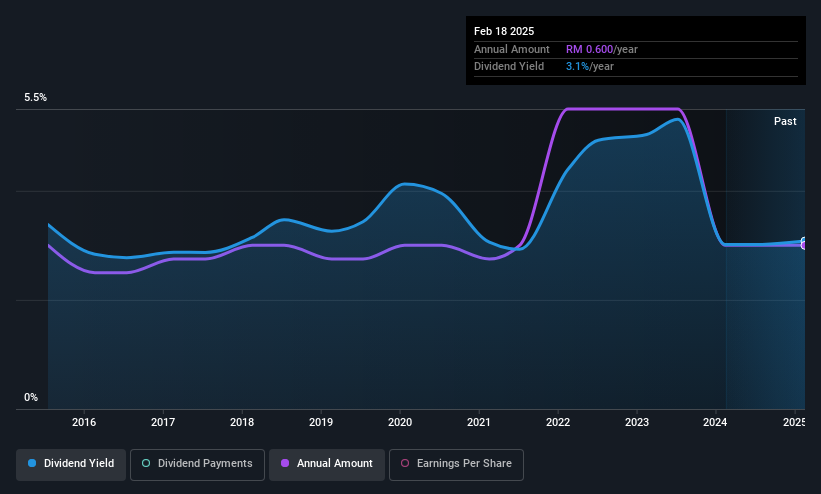The height and width of the screenshot is (494, 821).
Task: Click the Past region label
Action: (x=785, y=122)
